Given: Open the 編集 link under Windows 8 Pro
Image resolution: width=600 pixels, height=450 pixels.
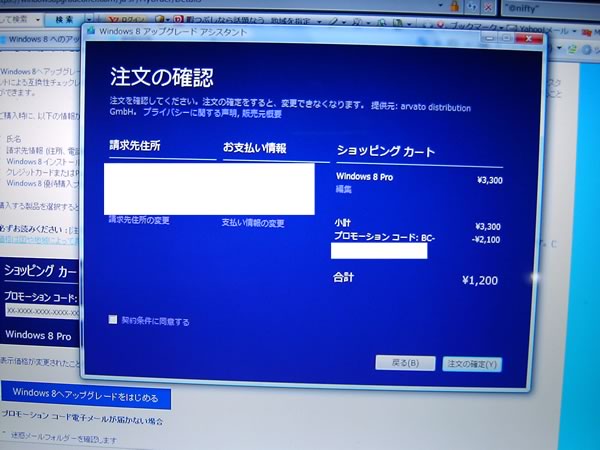Looking at the screenshot, I should click(344, 189).
